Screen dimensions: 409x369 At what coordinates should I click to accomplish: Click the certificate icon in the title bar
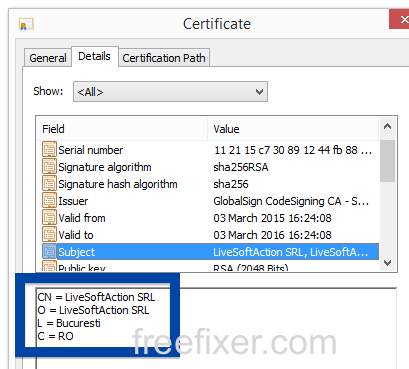pyautogui.click(x=26, y=25)
